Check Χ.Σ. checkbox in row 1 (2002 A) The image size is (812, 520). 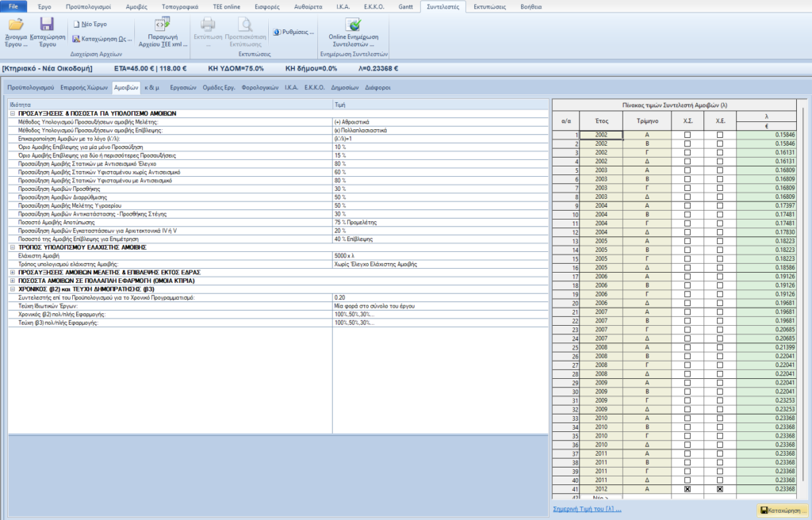click(688, 136)
